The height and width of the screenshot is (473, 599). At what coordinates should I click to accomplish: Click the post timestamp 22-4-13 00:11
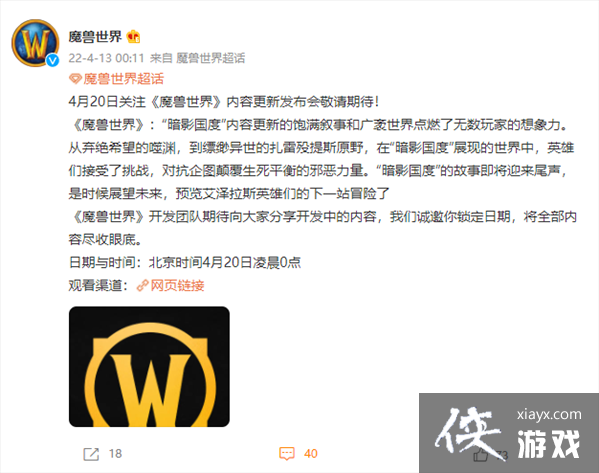[106, 58]
